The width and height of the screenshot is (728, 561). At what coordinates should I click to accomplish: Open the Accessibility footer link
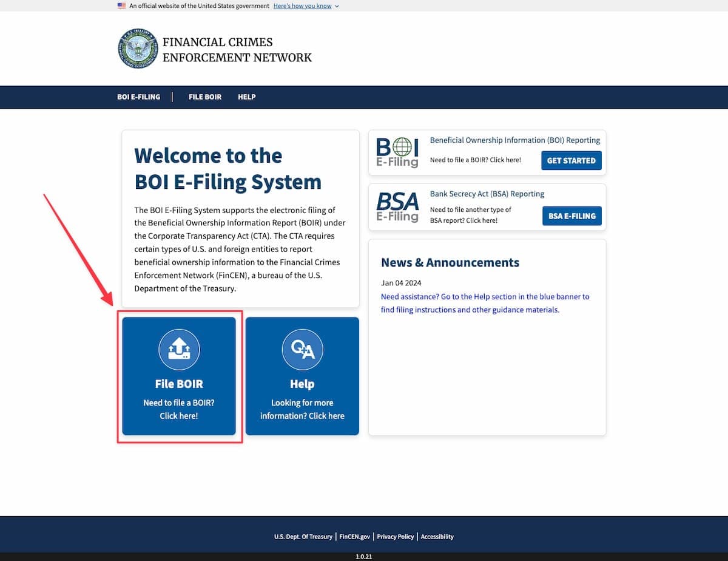tap(437, 537)
